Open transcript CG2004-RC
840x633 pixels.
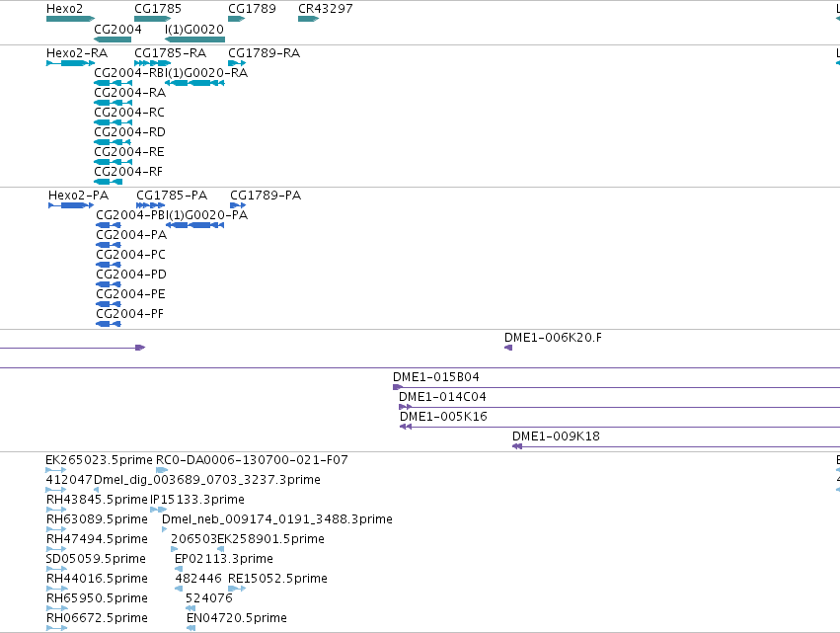129,113
